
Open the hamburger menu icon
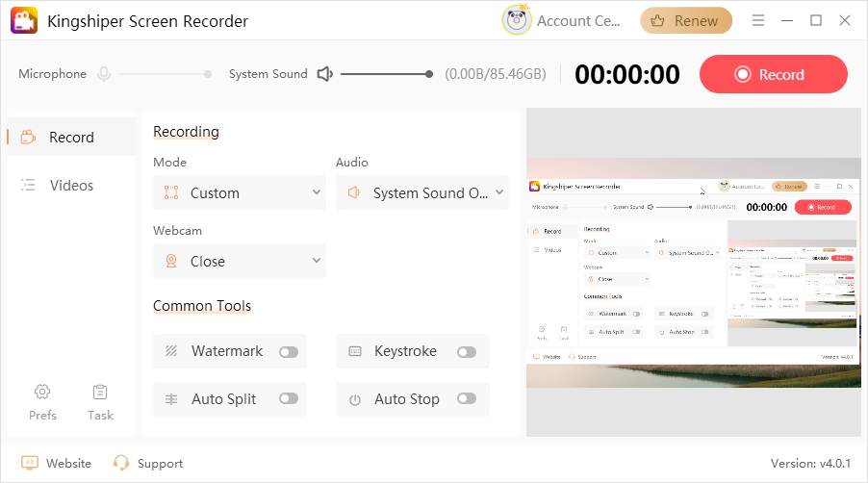coord(758,20)
